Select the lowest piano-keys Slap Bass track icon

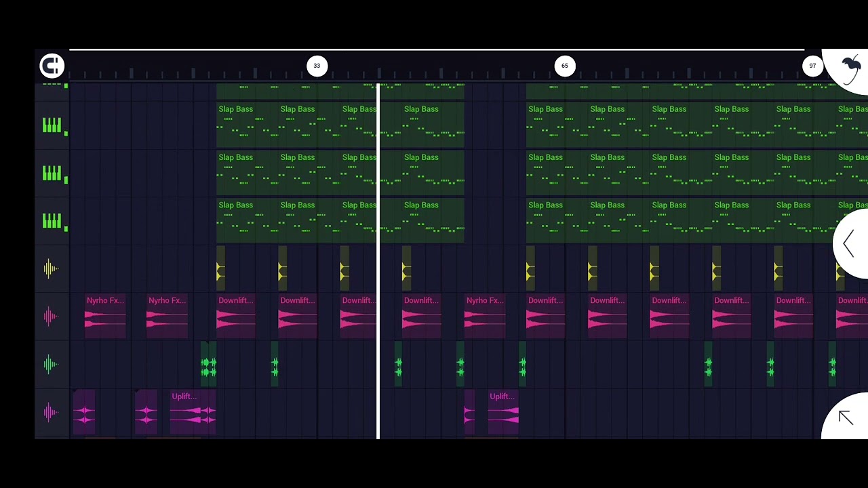click(52, 221)
